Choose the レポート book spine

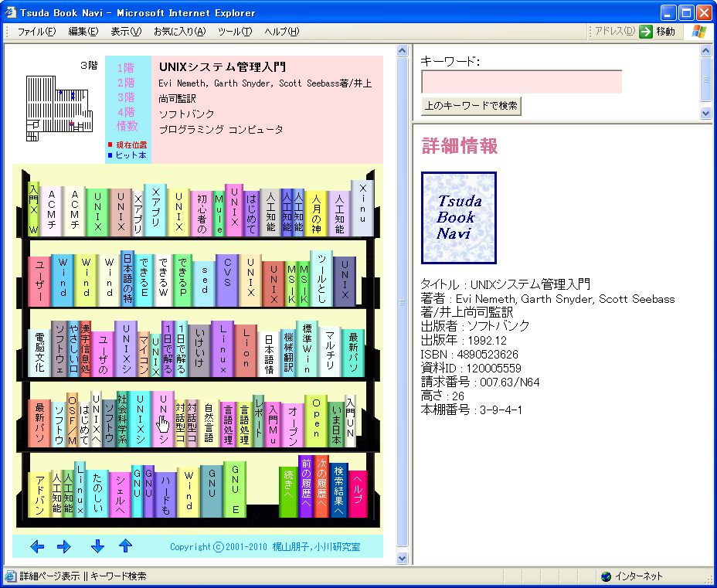259,421
